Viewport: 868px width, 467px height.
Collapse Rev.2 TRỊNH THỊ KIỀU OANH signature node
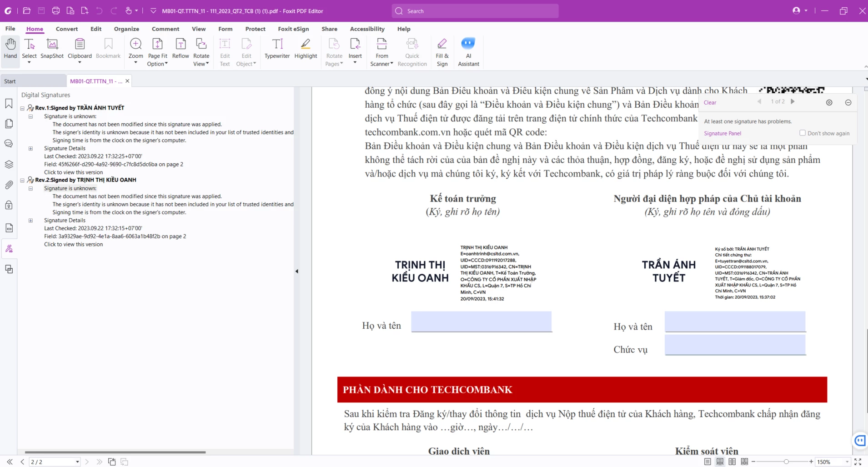(22, 180)
